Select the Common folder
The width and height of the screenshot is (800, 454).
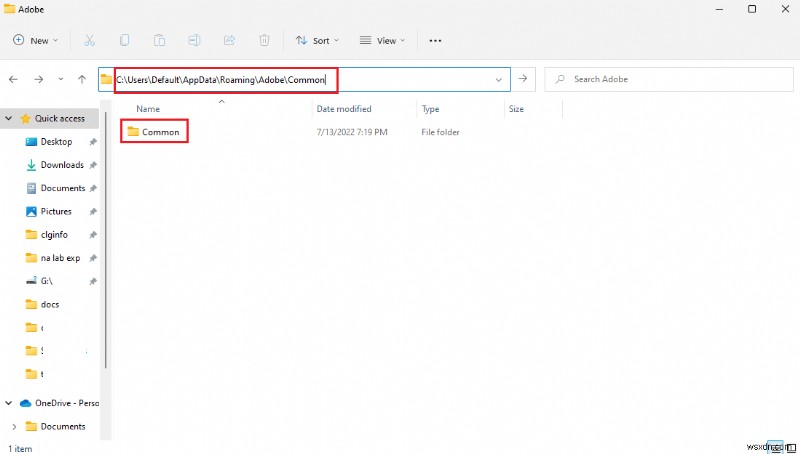click(x=154, y=132)
